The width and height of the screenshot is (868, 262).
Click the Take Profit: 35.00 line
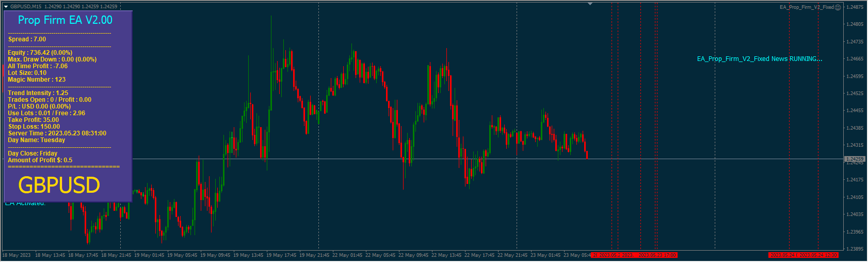coord(34,120)
